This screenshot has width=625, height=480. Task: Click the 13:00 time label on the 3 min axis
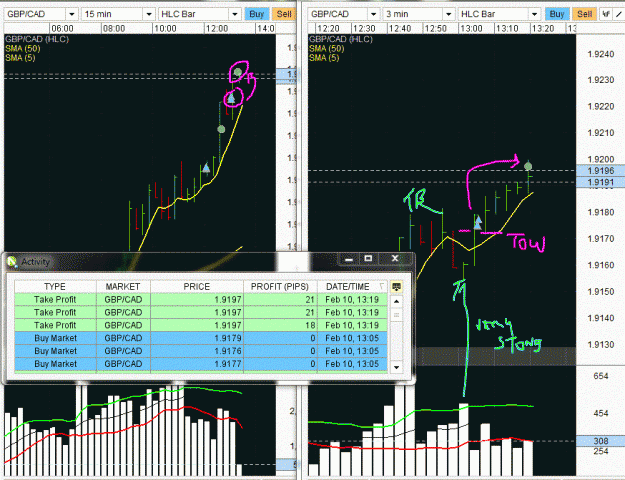pos(471,29)
